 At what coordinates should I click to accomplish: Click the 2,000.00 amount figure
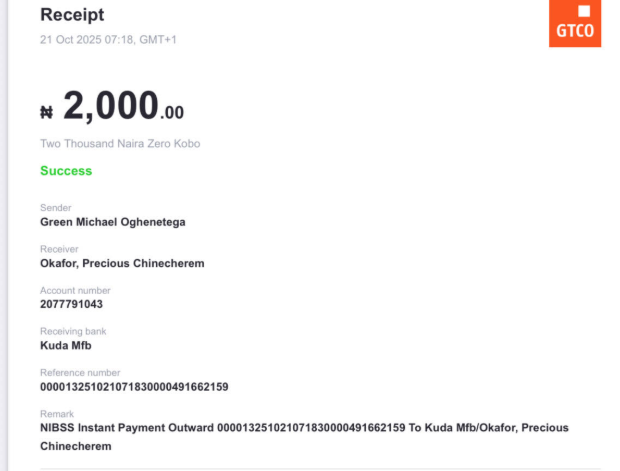coord(123,105)
